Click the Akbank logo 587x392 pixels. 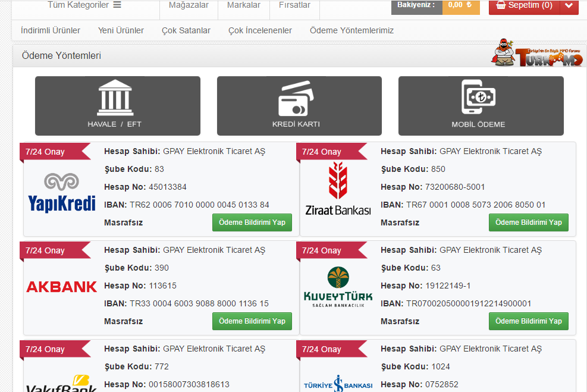[x=61, y=287]
